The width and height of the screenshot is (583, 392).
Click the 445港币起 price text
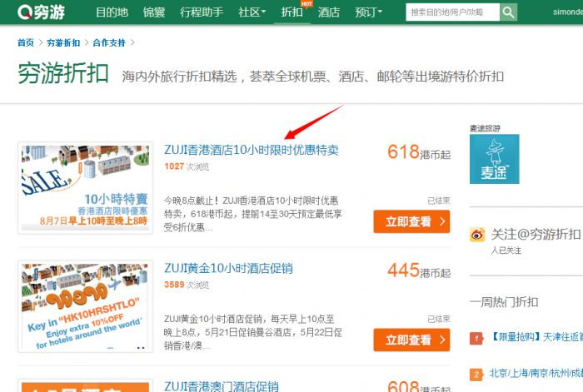click(419, 270)
